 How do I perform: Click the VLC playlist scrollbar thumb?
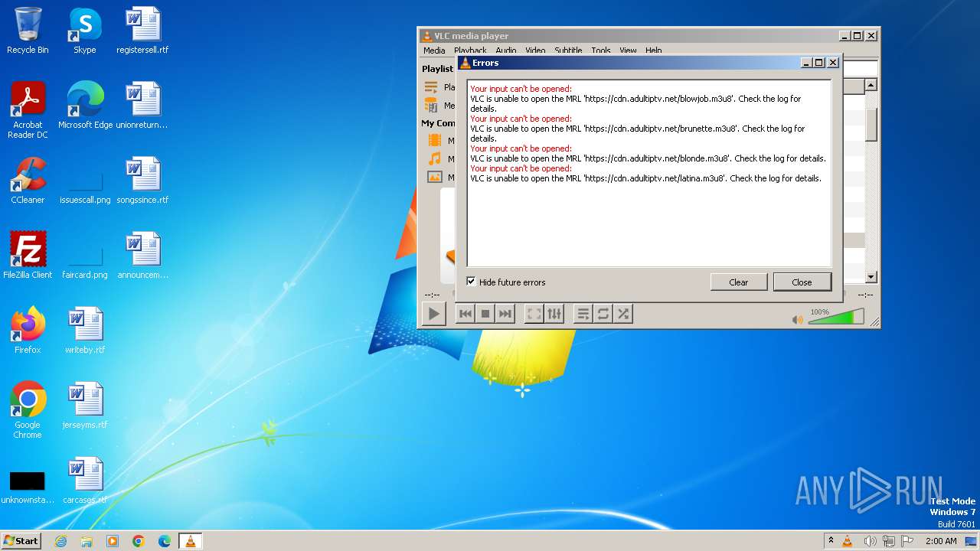[871, 124]
